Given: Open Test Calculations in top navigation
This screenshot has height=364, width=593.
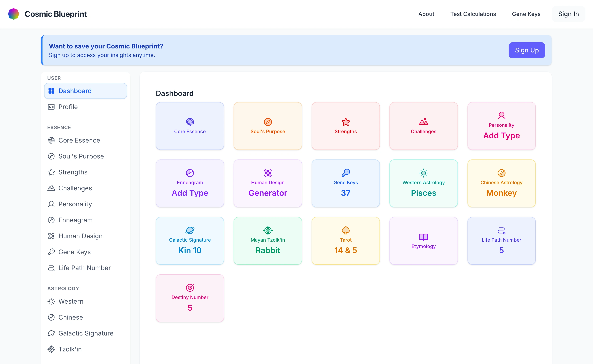Looking at the screenshot, I should 473,14.
